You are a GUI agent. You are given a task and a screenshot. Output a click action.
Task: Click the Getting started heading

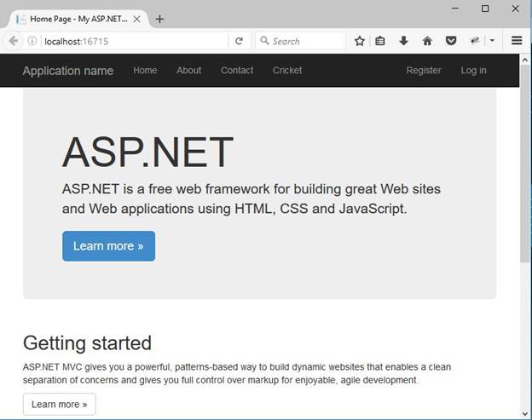(87, 342)
